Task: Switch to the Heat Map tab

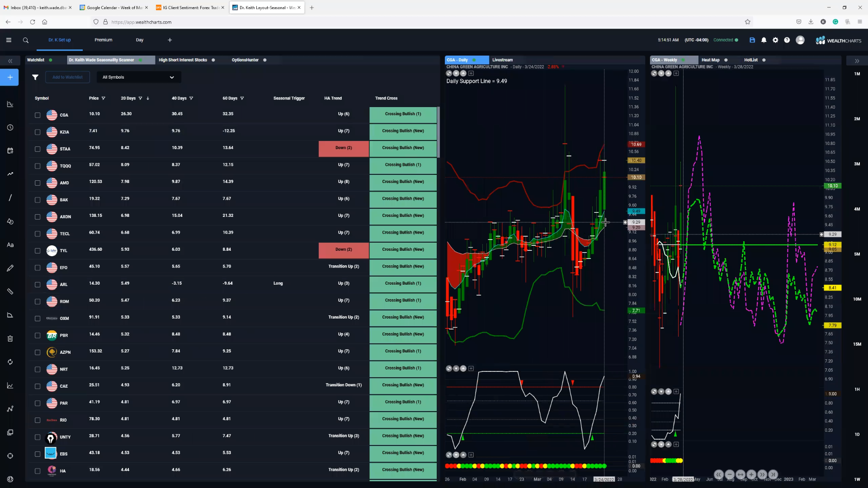Action: tap(710, 60)
